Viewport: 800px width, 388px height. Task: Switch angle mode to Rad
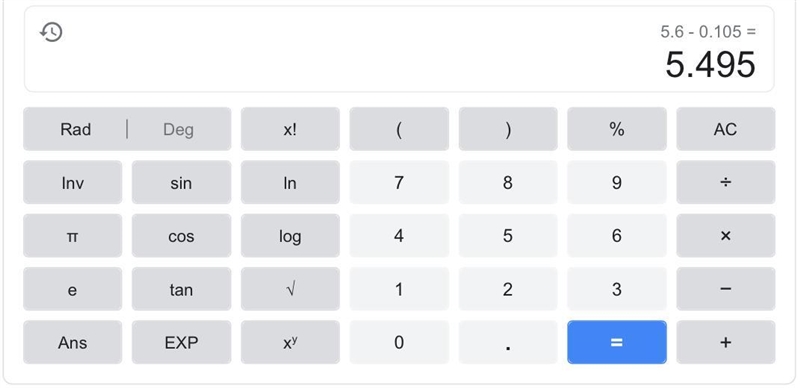tap(76, 129)
